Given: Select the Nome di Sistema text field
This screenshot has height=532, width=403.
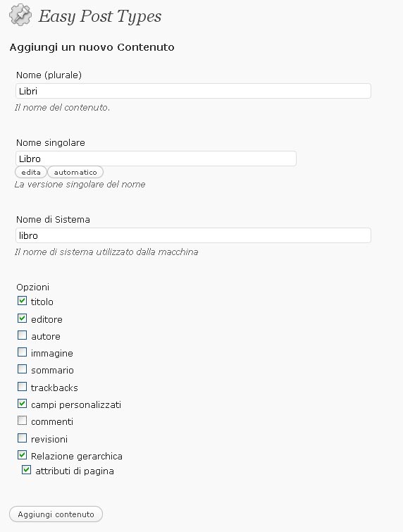Looking at the screenshot, I should [x=193, y=235].
